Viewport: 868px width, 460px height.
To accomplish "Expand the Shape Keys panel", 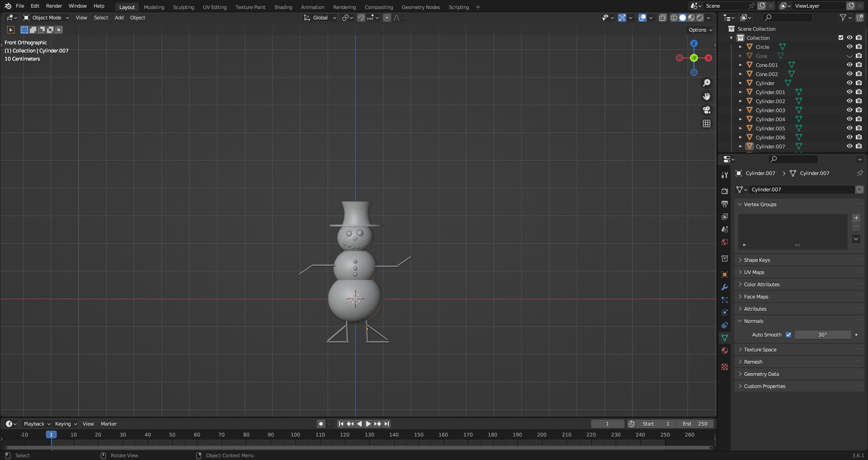I will [758, 260].
